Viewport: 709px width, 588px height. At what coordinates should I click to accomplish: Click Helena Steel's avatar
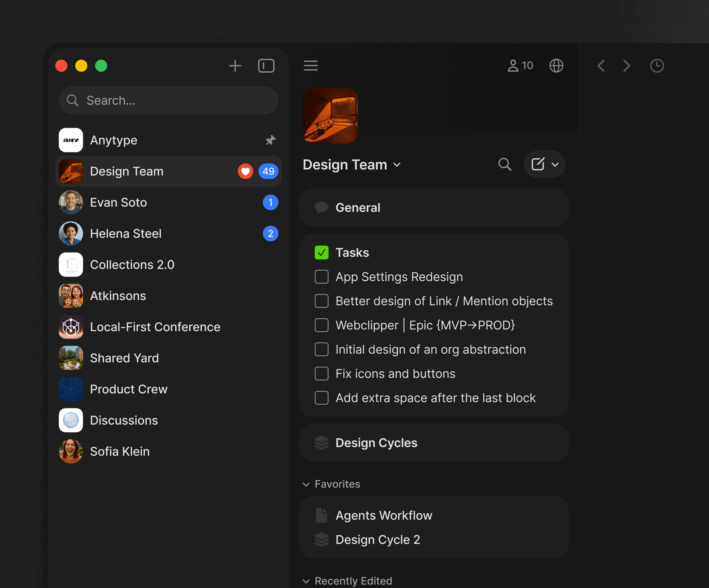click(x=71, y=233)
